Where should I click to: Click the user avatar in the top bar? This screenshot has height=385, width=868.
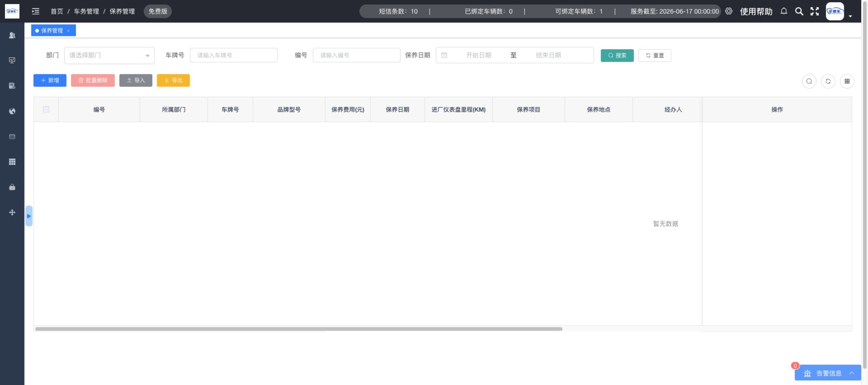pyautogui.click(x=835, y=11)
